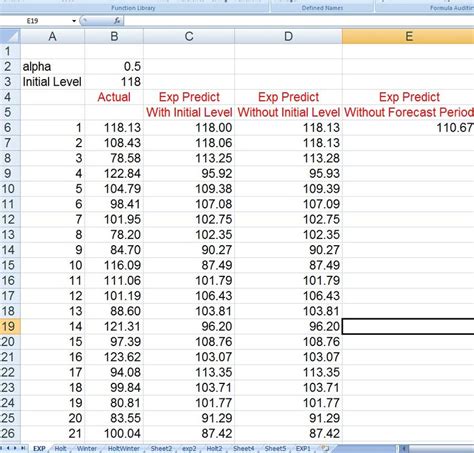Switch to the EXP sheet tab
The height and width of the screenshot is (453, 474).
[39, 448]
